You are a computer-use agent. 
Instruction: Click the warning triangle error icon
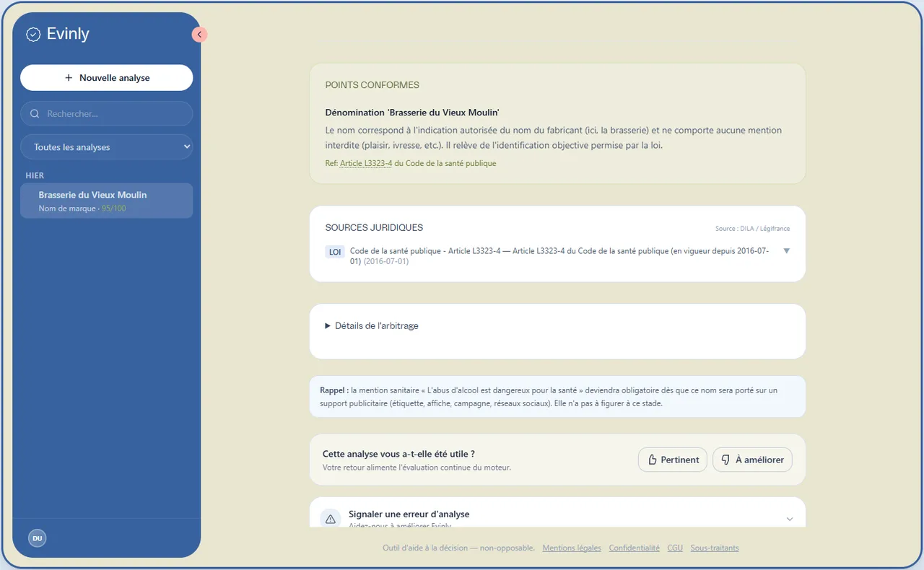tap(331, 519)
